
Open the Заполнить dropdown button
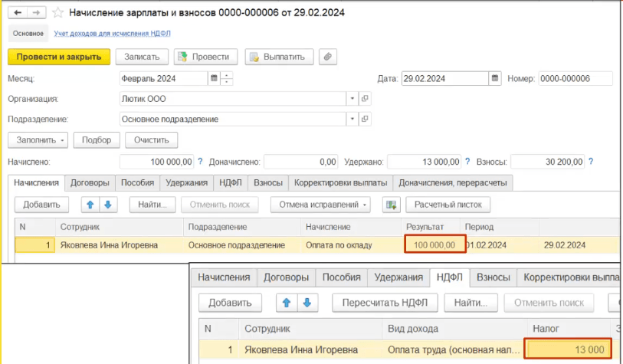38,140
